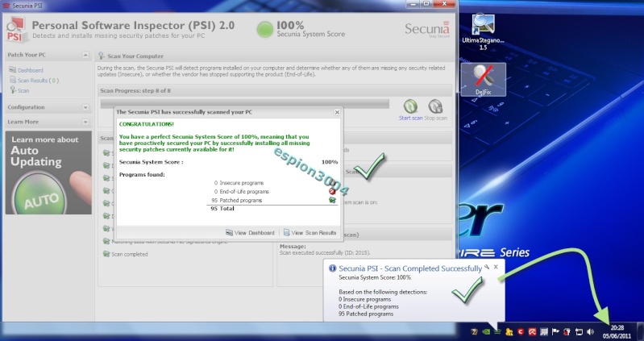Click the Avira umbrella tray icon

tap(532, 331)
